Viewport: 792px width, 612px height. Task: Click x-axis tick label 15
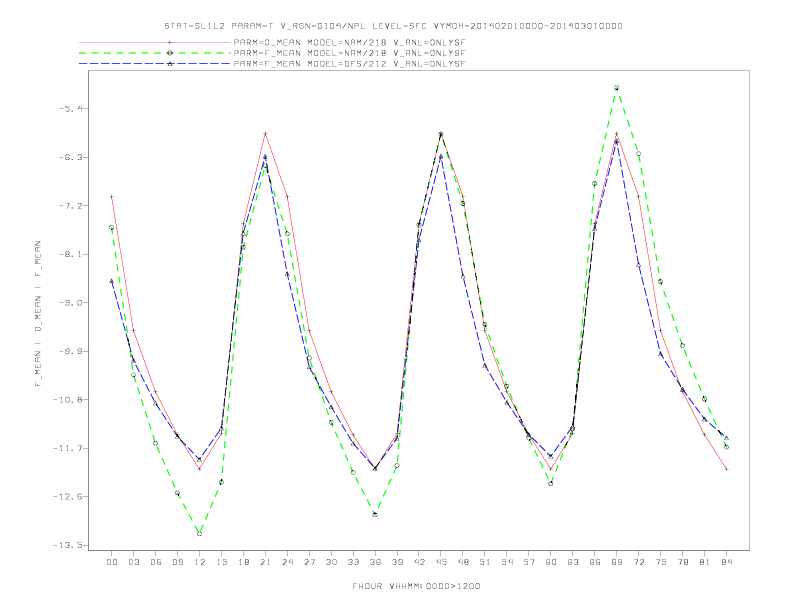[x=221, y=562]
